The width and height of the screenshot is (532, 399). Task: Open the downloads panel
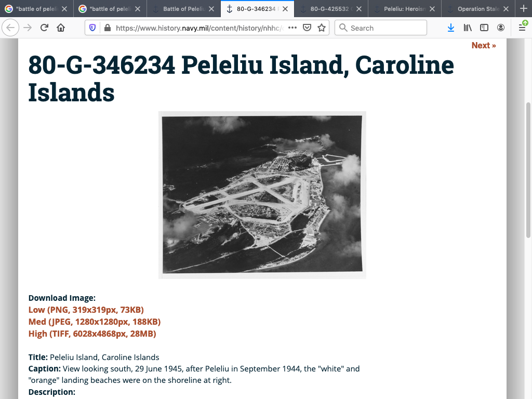pos(451,28)
